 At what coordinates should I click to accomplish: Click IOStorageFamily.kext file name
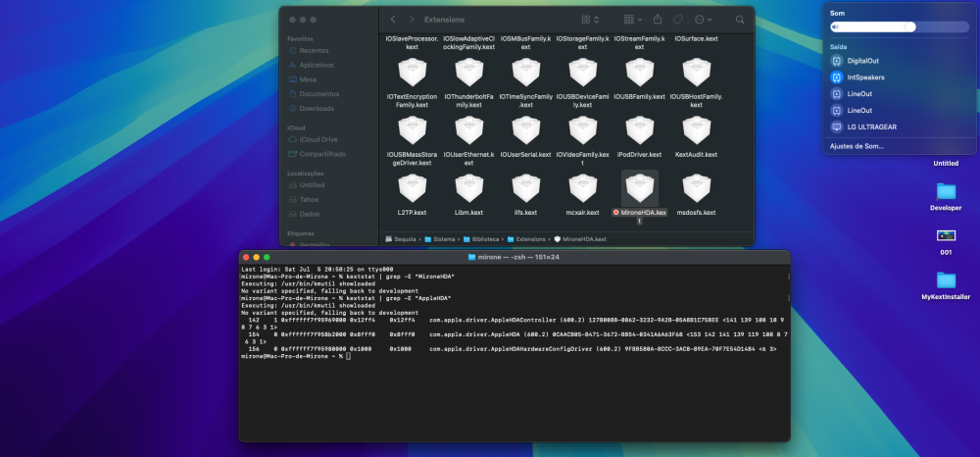[x=582, y=42]
